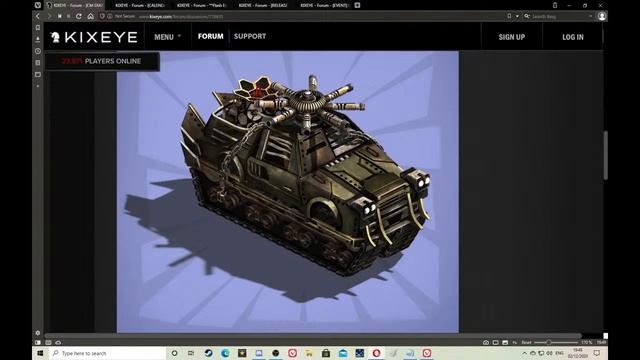
Task: Go back with the browser back arrow
Action: [38, 16]
